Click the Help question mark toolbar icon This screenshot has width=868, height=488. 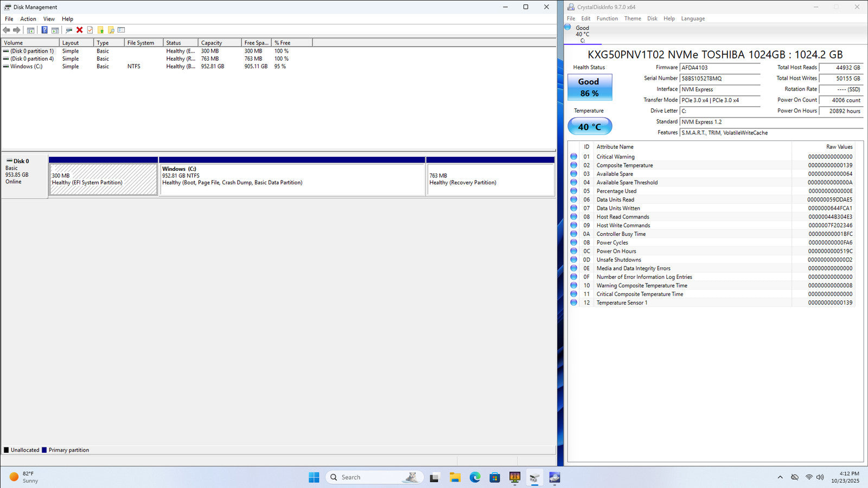pyautogui.click(x=44, y=30)
